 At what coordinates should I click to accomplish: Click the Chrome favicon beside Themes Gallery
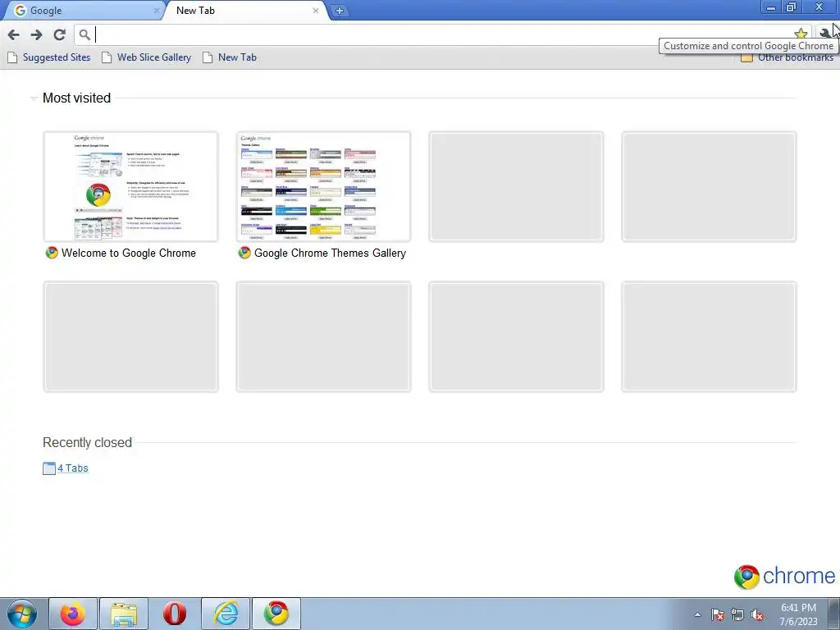point(244,253)
